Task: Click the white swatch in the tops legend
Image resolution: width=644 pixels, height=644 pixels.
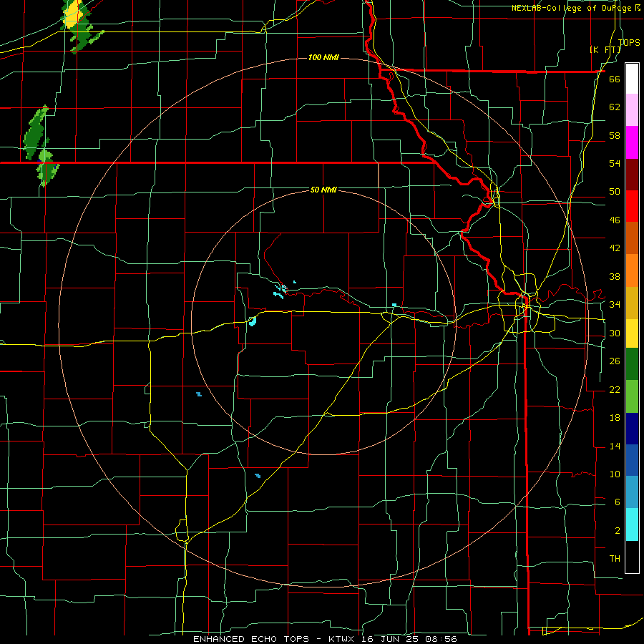Action: [632, 79]
